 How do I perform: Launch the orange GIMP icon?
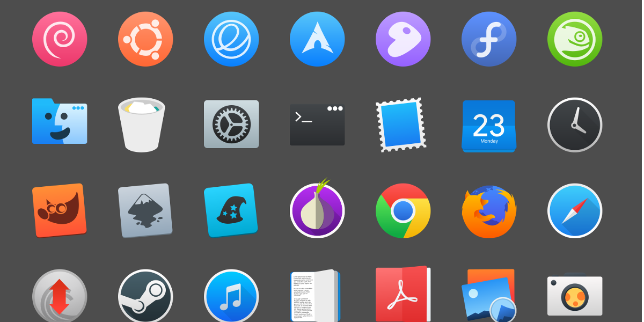click(x=59, y=210)
